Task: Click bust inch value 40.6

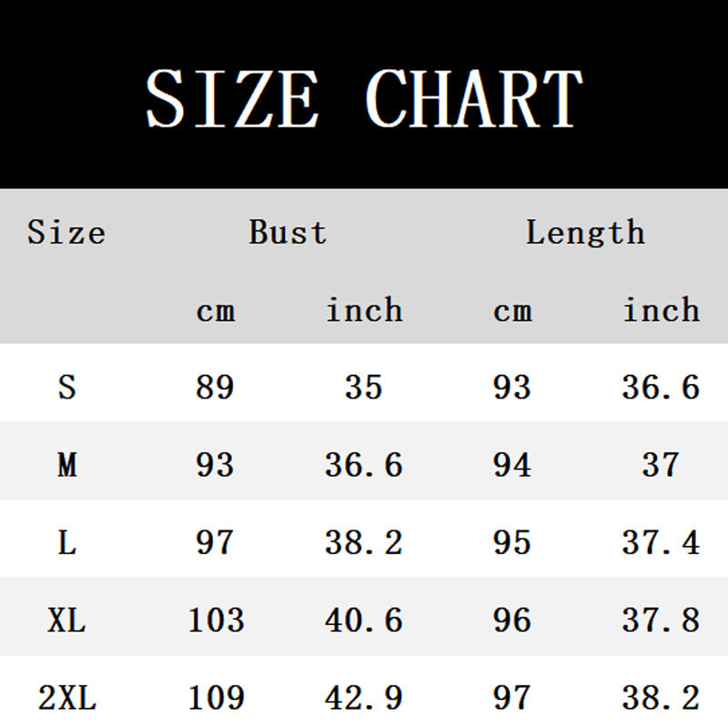Action: (363, 621)
